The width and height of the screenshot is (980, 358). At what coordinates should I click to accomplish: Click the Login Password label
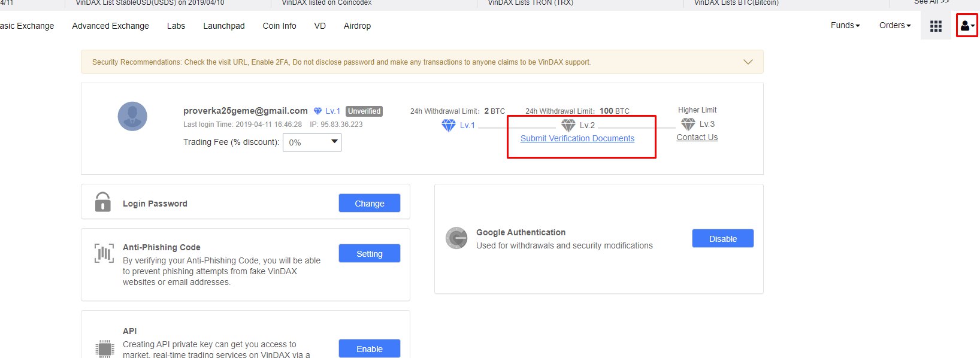click(155, 204)
